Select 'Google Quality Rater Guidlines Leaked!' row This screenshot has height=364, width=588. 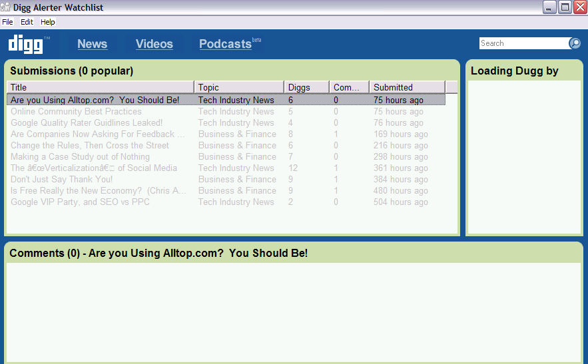pyautogui.click(x=226, y=122)
